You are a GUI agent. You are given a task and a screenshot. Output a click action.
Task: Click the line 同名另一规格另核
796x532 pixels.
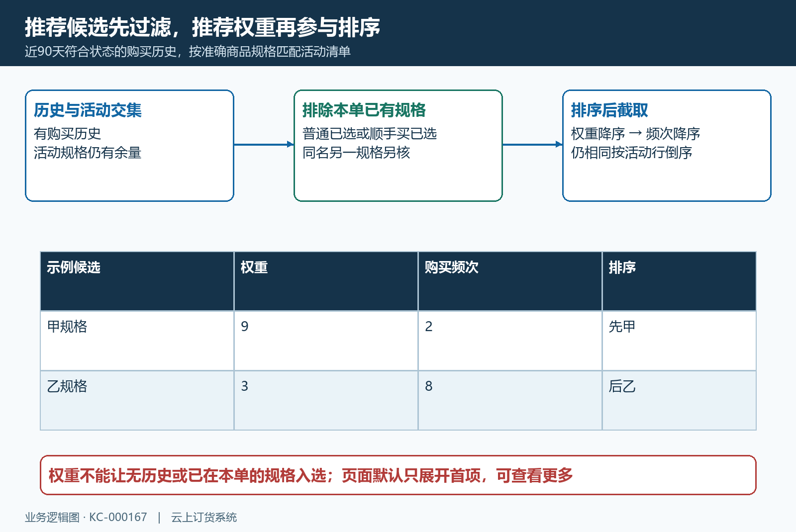356,152
